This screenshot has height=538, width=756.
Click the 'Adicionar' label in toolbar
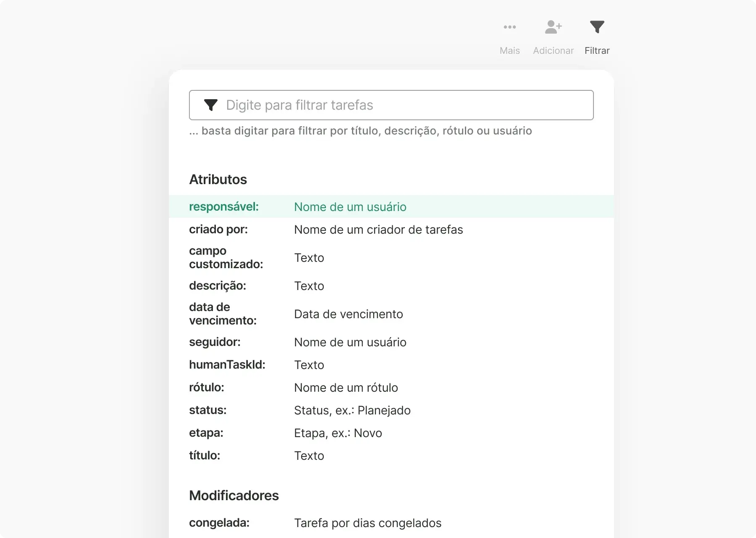click(x=553, y=50)
